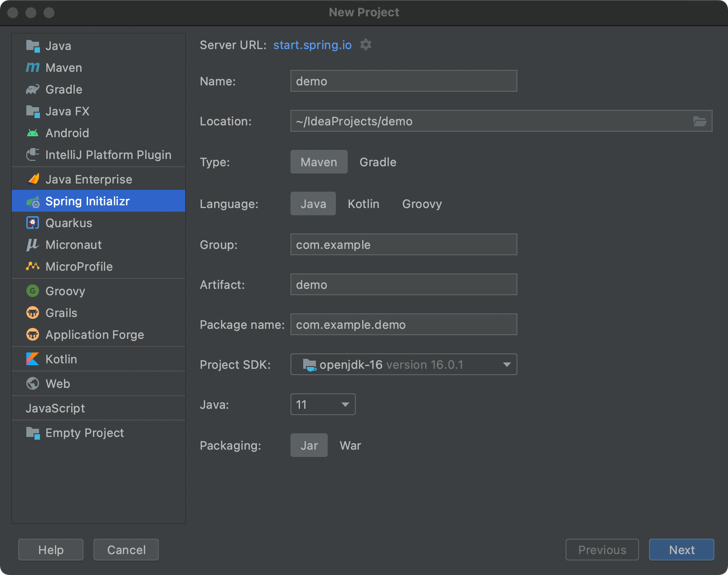The image size is (728, 575).
Task: Click the Java Enterprise icon
Action: click(33, 179)
